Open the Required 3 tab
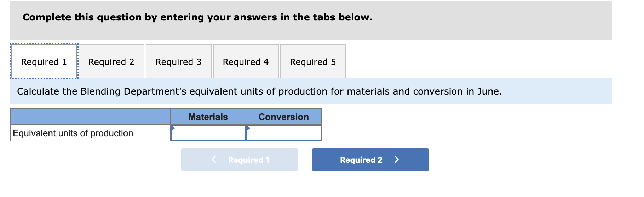This screenshot has height=197, width=644. point(179,61)
